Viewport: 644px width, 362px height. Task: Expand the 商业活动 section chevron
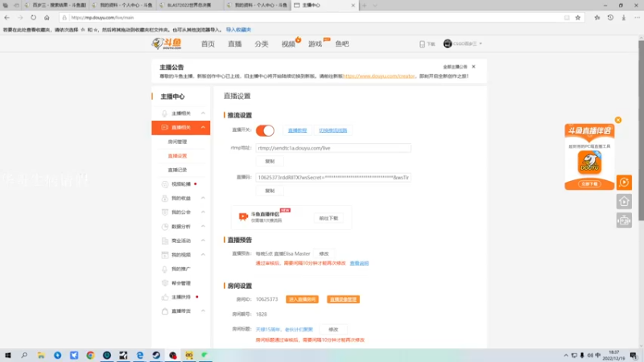tap(203, 241)
